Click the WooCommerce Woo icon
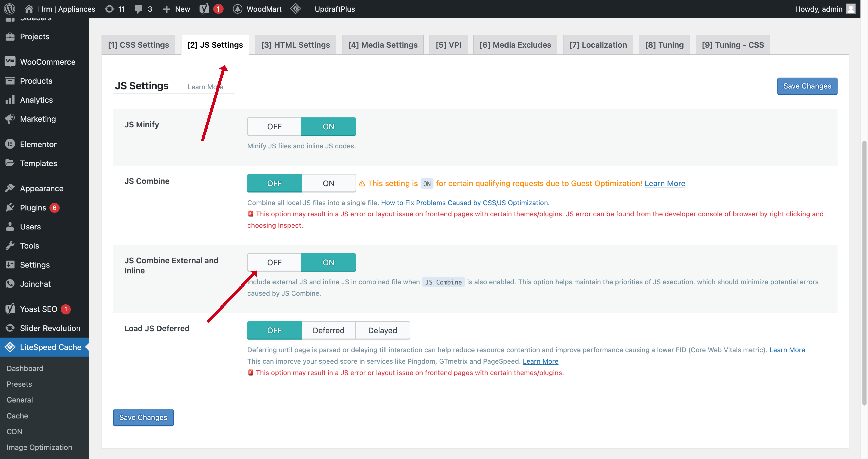 click(x=10, y=61)
